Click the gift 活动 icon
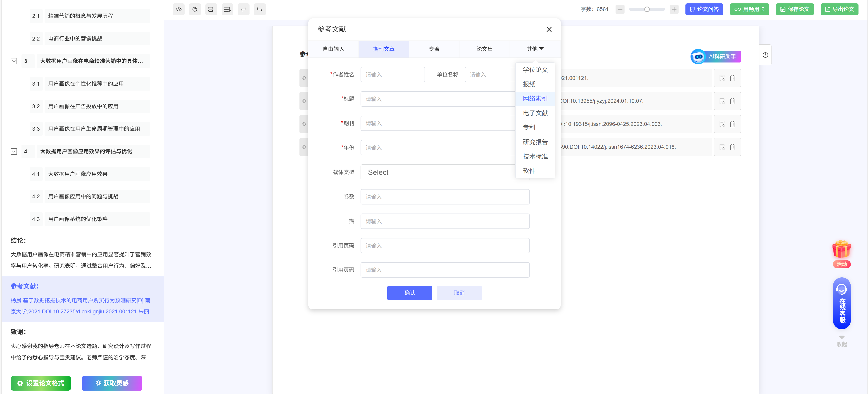This screenshot has height=394, width=868. pyautogui.click(x=841, y=250)
